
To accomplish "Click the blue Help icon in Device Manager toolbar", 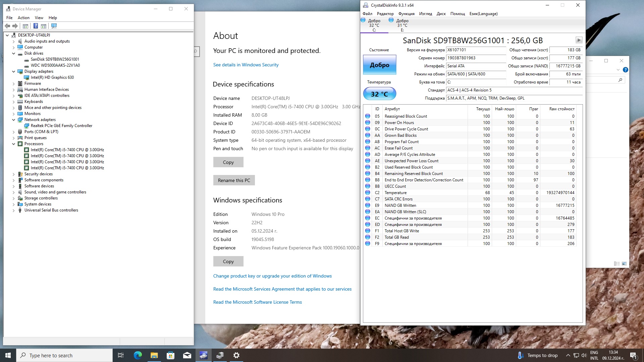I will click(36, 26).
